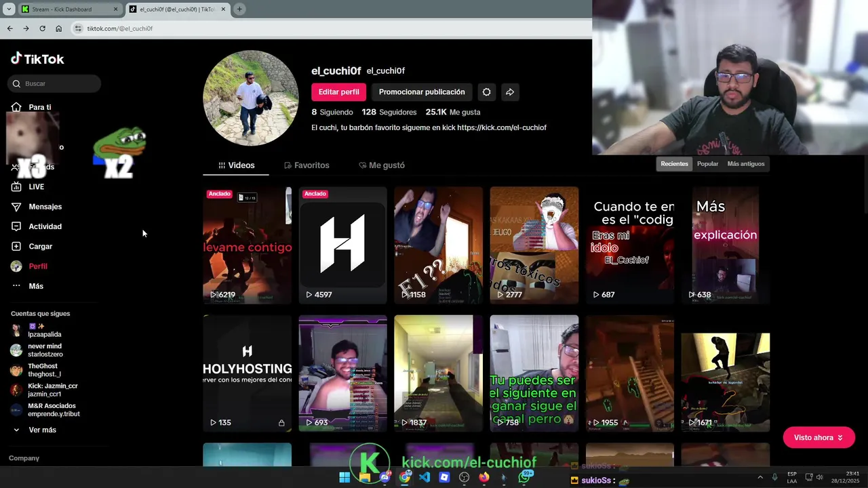Open pinned video with 4597 views

point(342,245)
